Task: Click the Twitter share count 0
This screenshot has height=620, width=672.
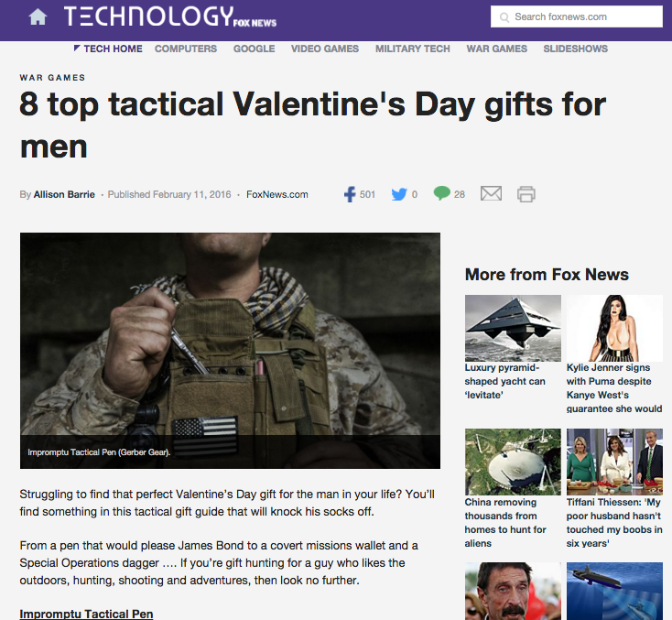Action: click(415, 195)
